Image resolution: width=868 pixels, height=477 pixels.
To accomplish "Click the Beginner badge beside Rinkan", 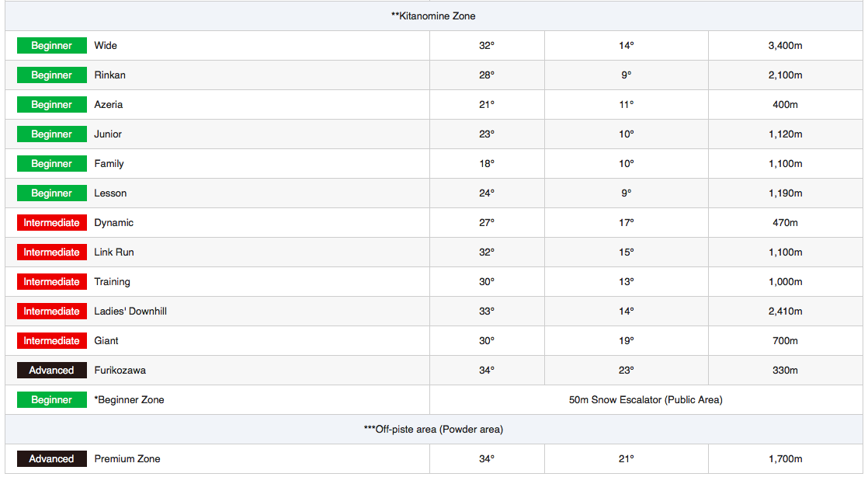I will (51, 75).
